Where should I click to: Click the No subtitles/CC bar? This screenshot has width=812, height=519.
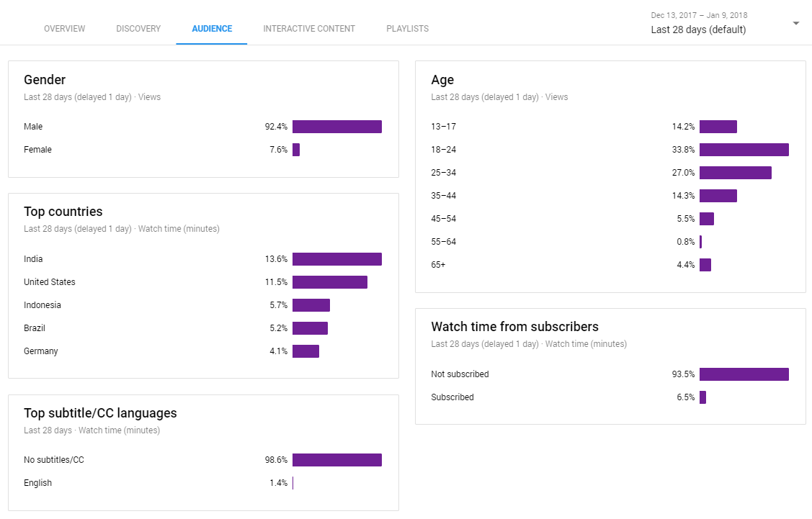click(336, 460)
